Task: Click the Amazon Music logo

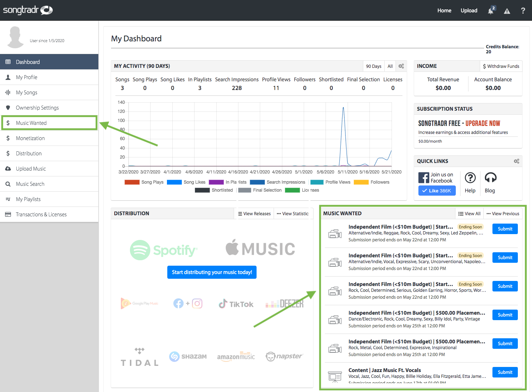Action: 236,356
